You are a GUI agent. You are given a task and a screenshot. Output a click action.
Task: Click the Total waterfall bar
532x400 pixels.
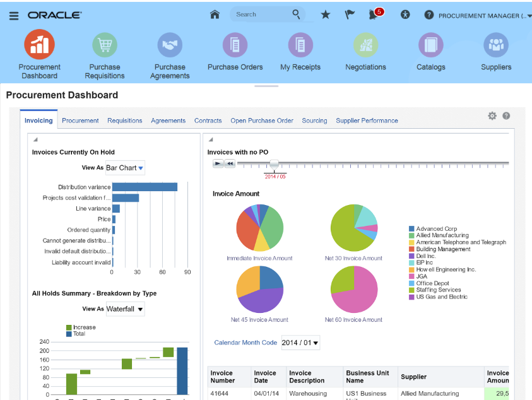point(182,371)
